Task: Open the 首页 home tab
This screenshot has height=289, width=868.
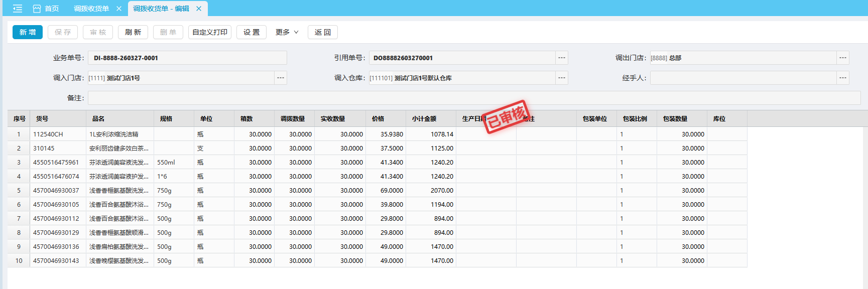Action: point(46,9)
